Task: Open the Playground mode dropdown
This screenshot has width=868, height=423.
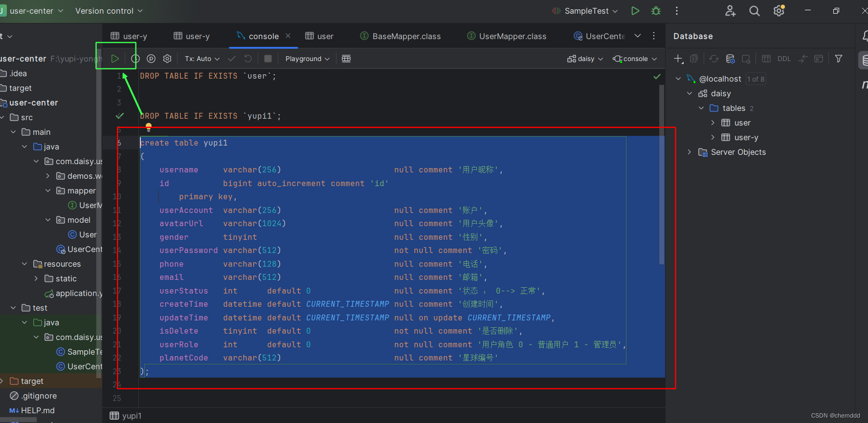Action: [x=308, y=59]
